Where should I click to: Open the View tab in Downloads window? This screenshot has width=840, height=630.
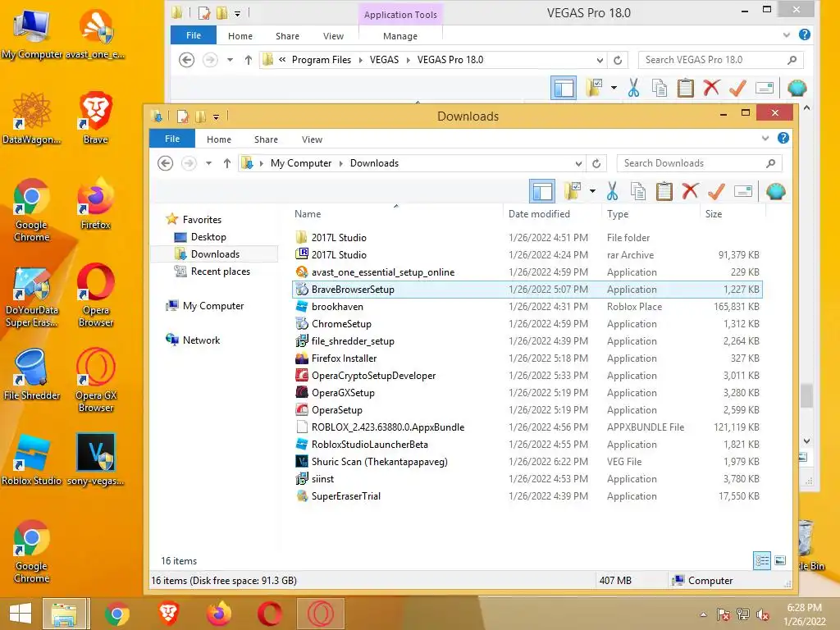(x=312, y=139)
